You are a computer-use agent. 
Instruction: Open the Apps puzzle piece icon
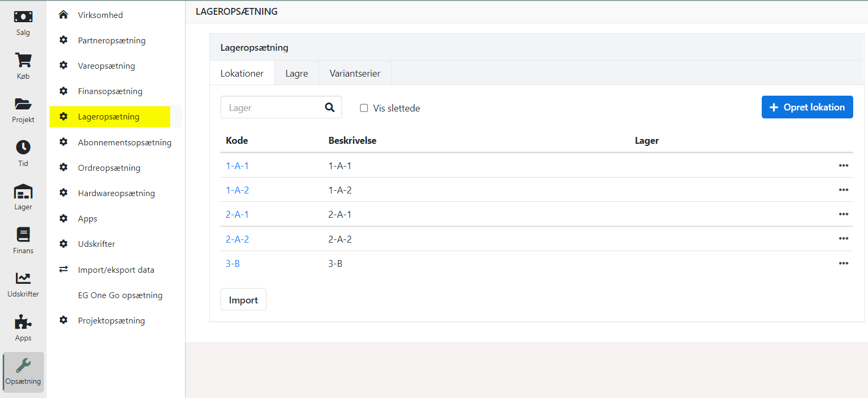coord(23,322)
